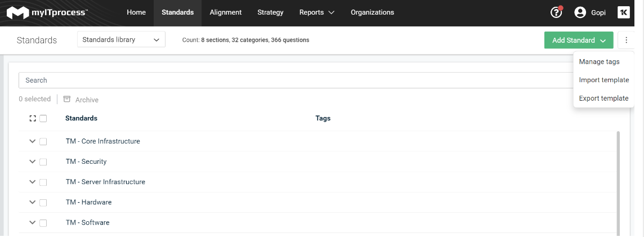Viewport: 644px width, 237px height.
Task: Click the expand-all brackets icon
Action: pyautogui.click(x=33, y=119)
